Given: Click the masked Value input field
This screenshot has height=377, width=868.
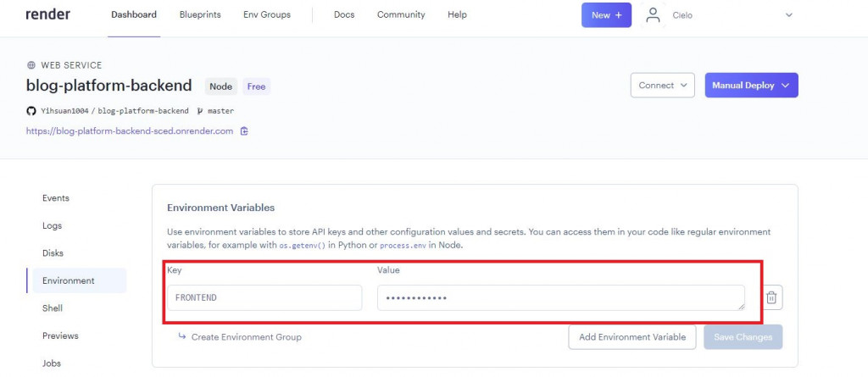Looking at the screenshot, I should click(561, 298).
